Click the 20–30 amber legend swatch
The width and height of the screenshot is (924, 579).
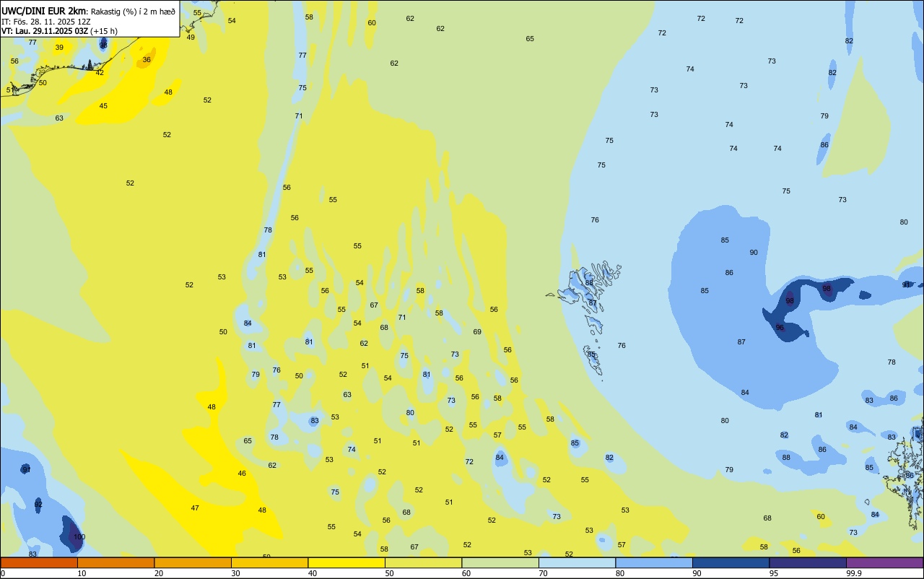click(193, 562)
